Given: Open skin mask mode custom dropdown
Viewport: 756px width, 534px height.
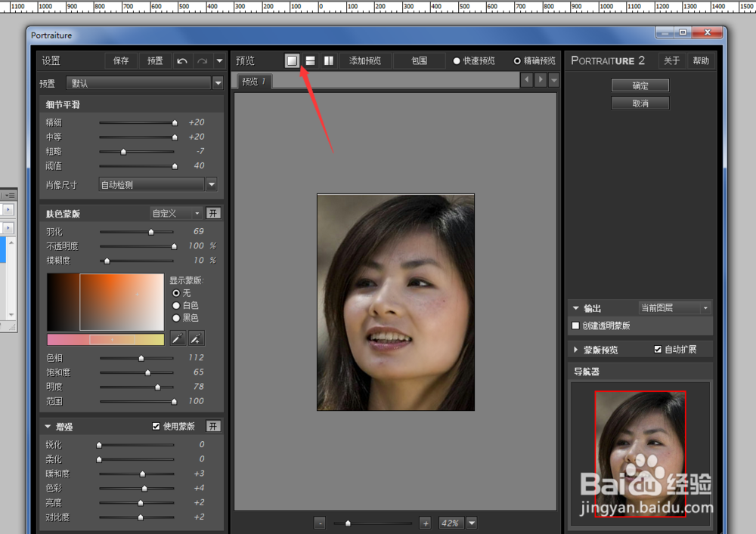Looking at the screenshot, I should pyautogui.click(x=176, y=213).
